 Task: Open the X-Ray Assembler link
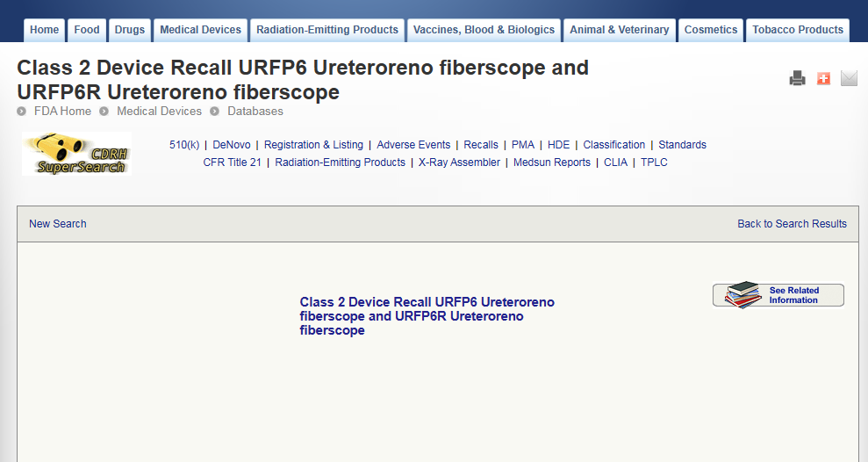click(x=459, y=162)
